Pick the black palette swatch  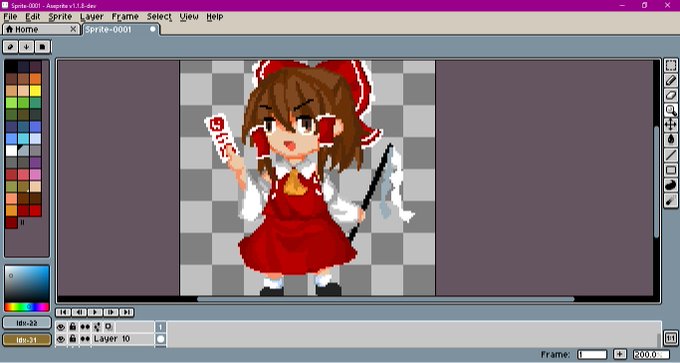11,66
